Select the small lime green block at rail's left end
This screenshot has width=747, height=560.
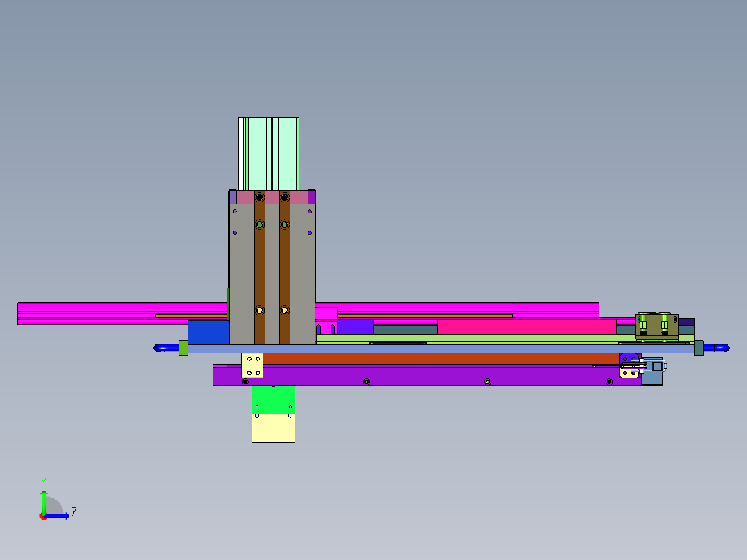coord(184,348)
